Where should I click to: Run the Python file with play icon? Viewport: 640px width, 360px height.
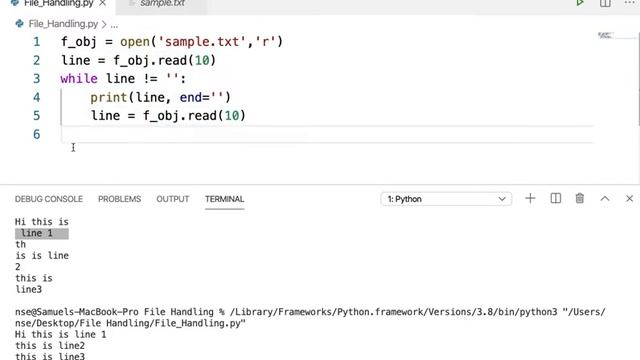(580, 3)
